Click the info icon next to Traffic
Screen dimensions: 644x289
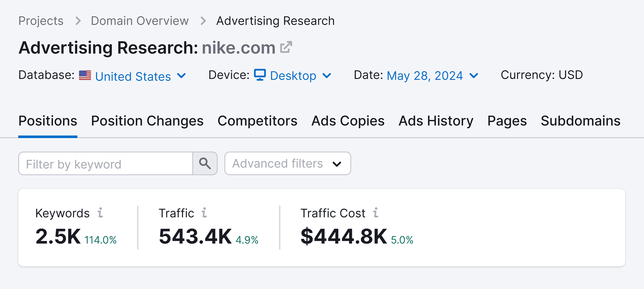(204, 213)
